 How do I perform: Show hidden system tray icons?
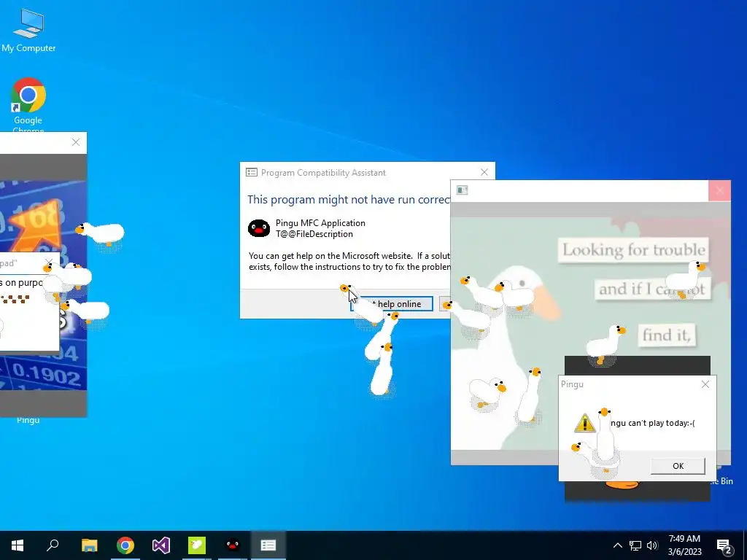[617, 545]
